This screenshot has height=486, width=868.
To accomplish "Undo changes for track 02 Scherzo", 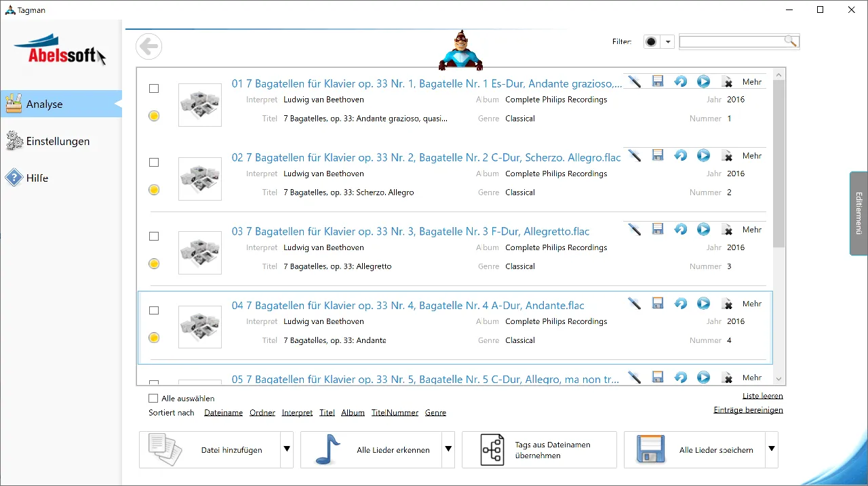I will coord(680,155).
